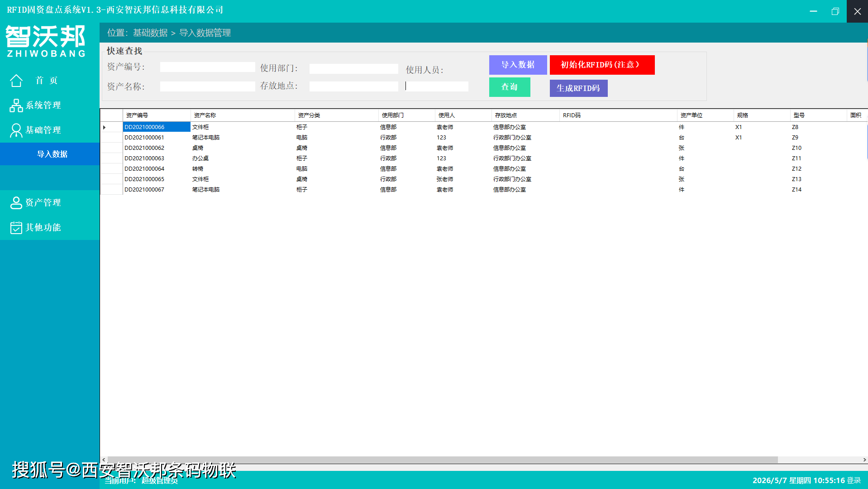Select the 导入数据 submenu item
868x489 pixels.
pyautogui.click(x=50, y=154)
